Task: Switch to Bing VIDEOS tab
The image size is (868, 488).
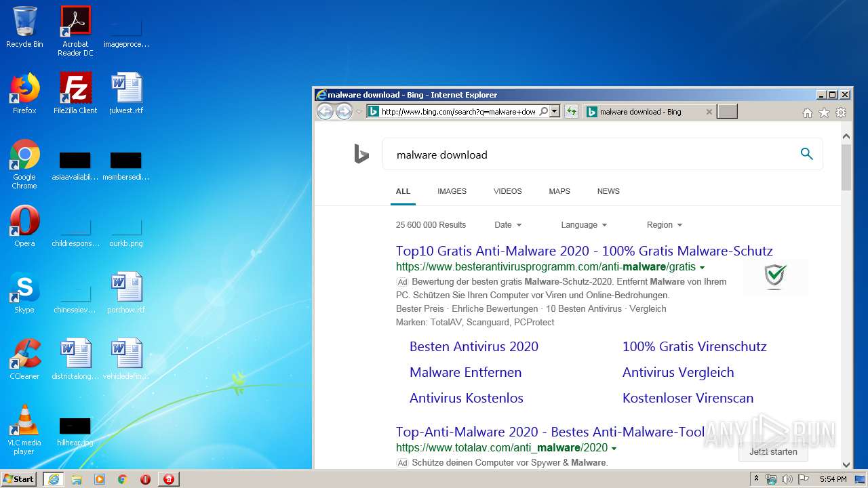Action: coord(507,191)
